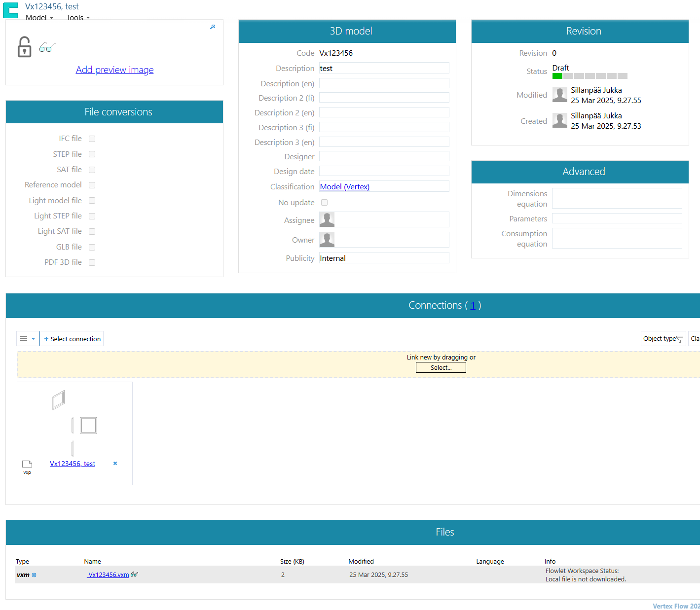Click the gear icon next to vxm type
The image size is (700, 610).
(x=34, y=575)
